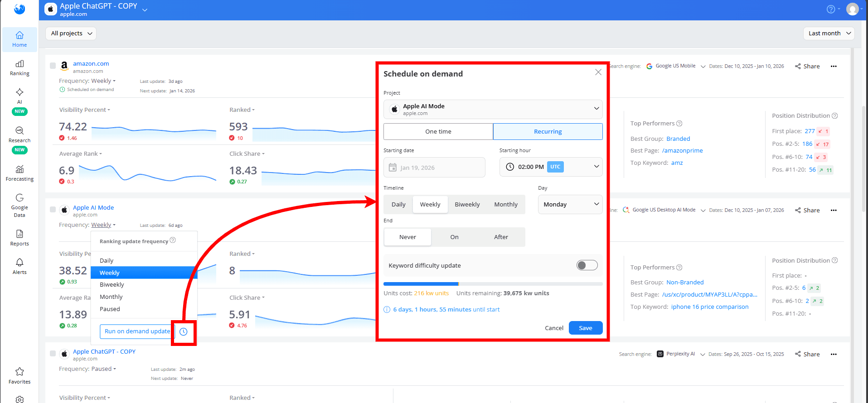Click the Position Distribution help icon for amazon.com

pos(835,116)
